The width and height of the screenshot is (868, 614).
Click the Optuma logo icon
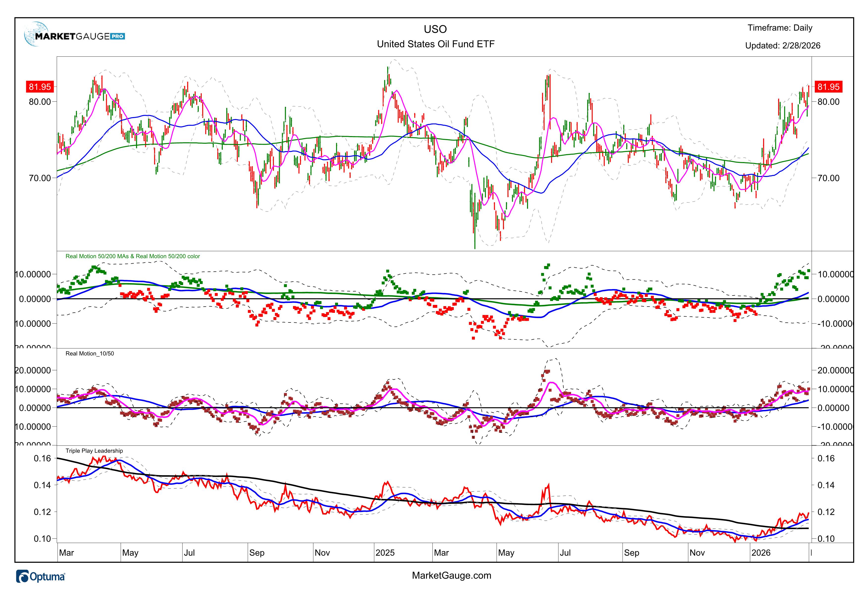coord(22,577)
